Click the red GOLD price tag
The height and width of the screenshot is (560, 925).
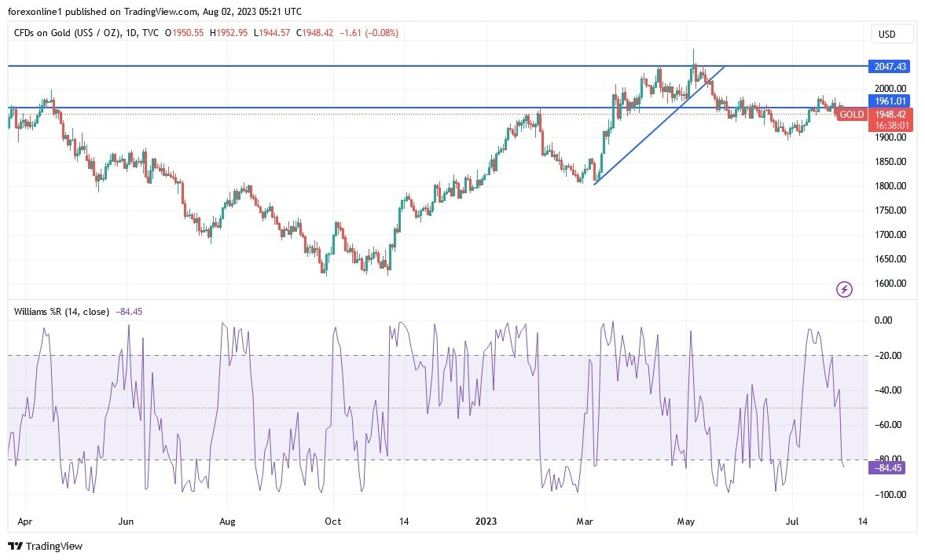click(852, 115)
